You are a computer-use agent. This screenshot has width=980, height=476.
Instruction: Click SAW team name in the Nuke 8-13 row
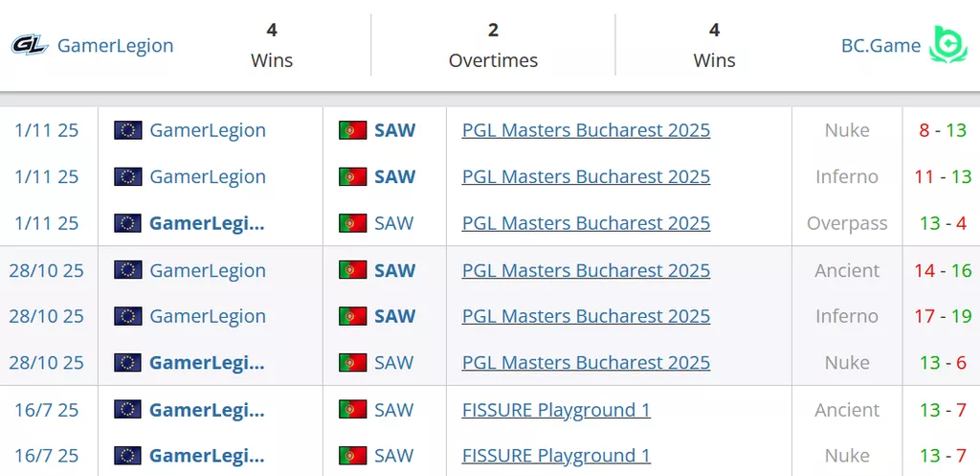coord(394,130)
